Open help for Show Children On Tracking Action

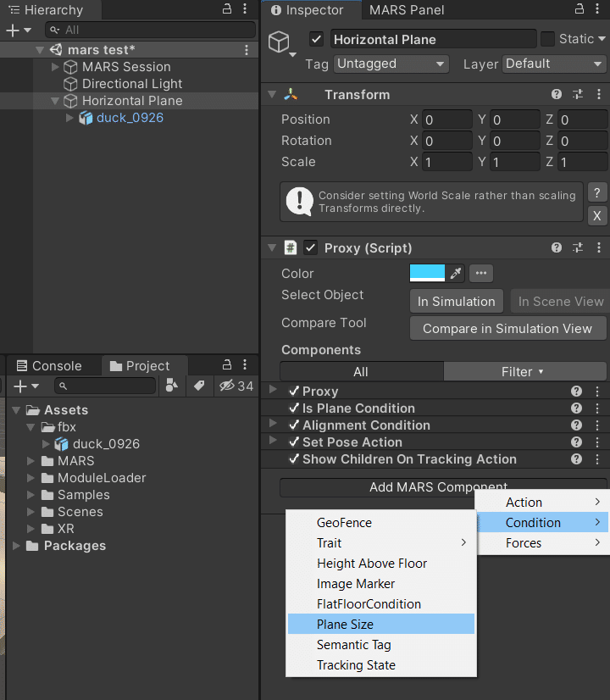coord(576,459)
